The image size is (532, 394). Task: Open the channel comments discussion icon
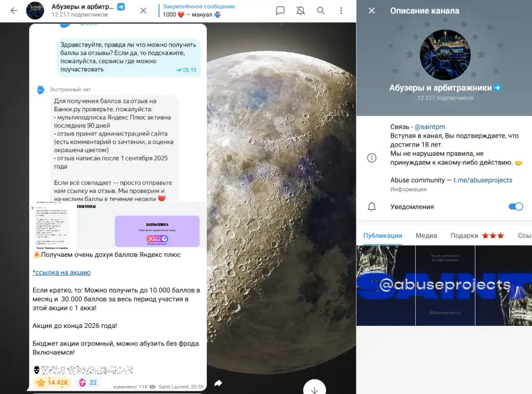coord(280,11)
